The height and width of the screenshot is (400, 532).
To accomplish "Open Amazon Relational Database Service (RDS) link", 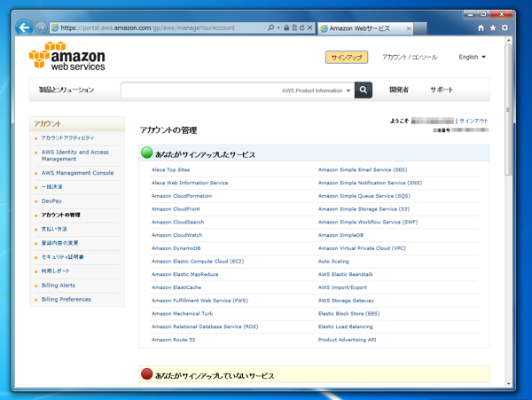I will click(x=205, y=326).
